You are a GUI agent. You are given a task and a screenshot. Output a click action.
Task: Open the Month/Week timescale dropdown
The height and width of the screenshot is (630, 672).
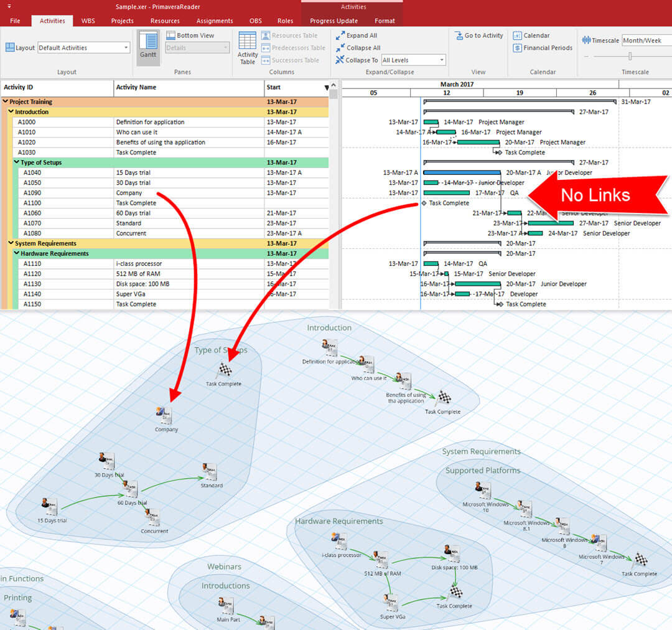(646, 40)
